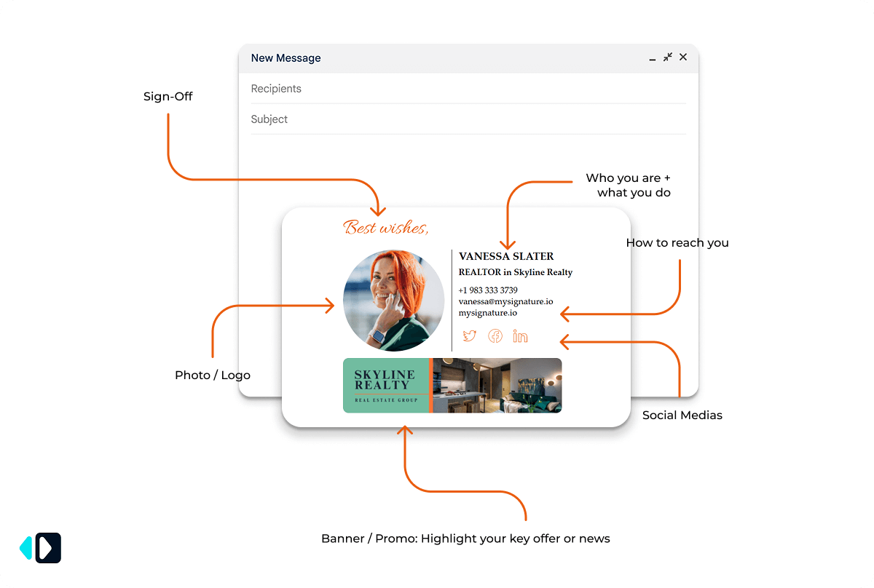Click the phone number +1 983 333 3739
This screenshot has height=588, width=874.
pos(488,290)
